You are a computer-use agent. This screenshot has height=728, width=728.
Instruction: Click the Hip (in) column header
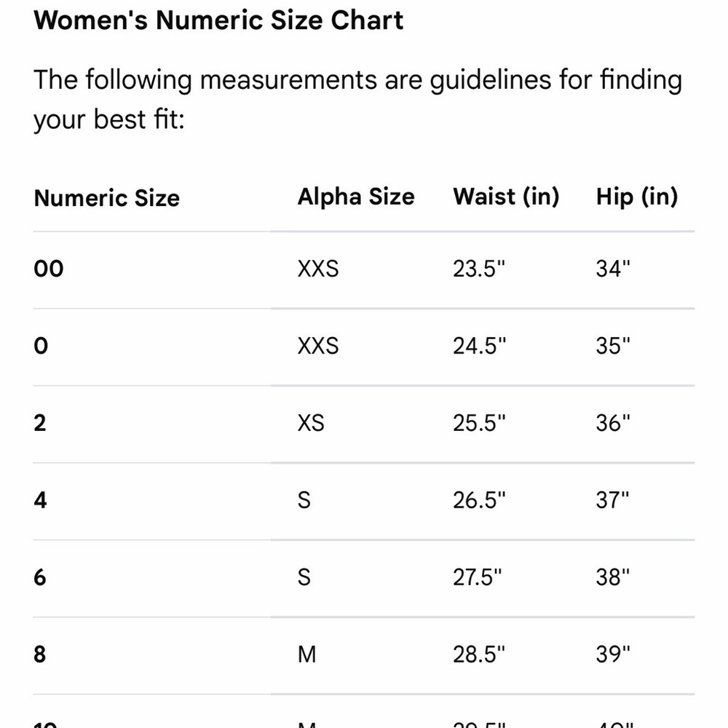tap(637, 197)
